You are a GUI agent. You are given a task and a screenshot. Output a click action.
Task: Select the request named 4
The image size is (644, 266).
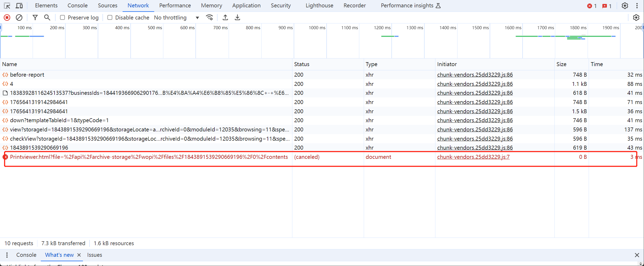322,84
